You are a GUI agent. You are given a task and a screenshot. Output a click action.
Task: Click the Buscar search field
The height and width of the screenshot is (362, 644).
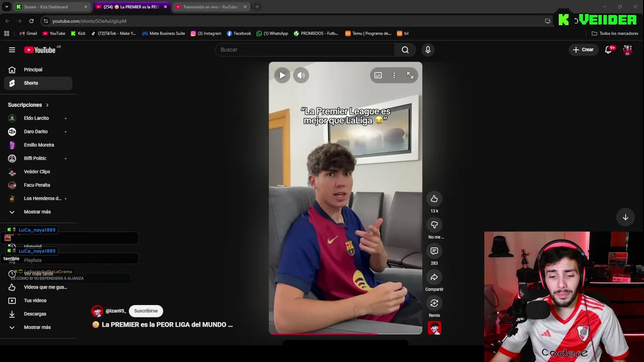[305, 50]
